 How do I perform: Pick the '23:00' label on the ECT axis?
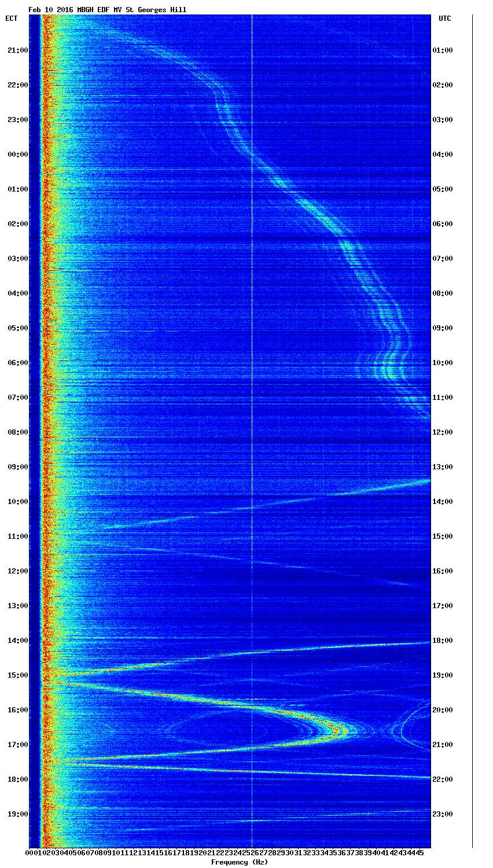click(x=17, y=120)
